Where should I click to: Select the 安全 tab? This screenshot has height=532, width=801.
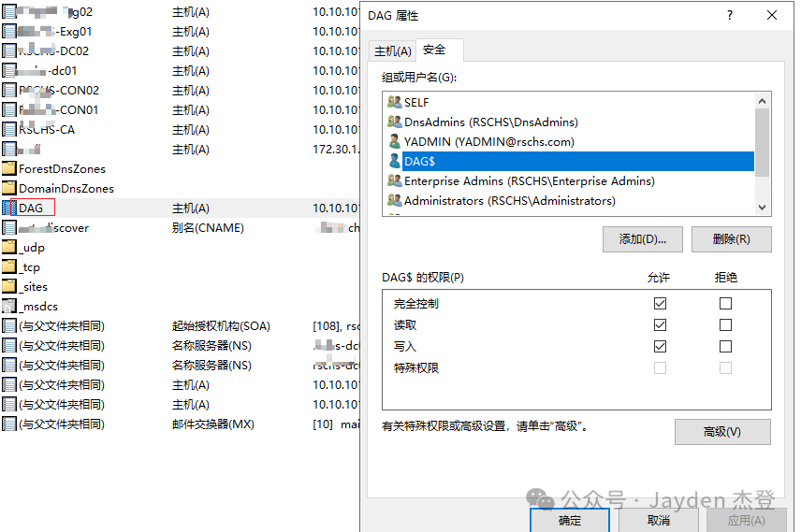pos(434,50)
